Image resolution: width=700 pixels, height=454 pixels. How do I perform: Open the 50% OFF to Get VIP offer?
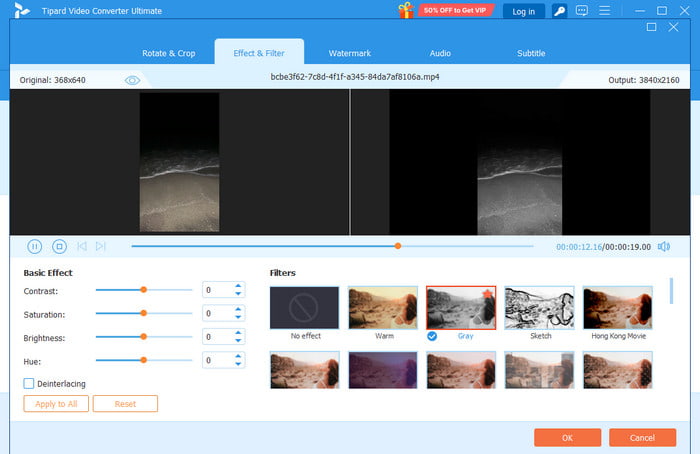point(455,10)
